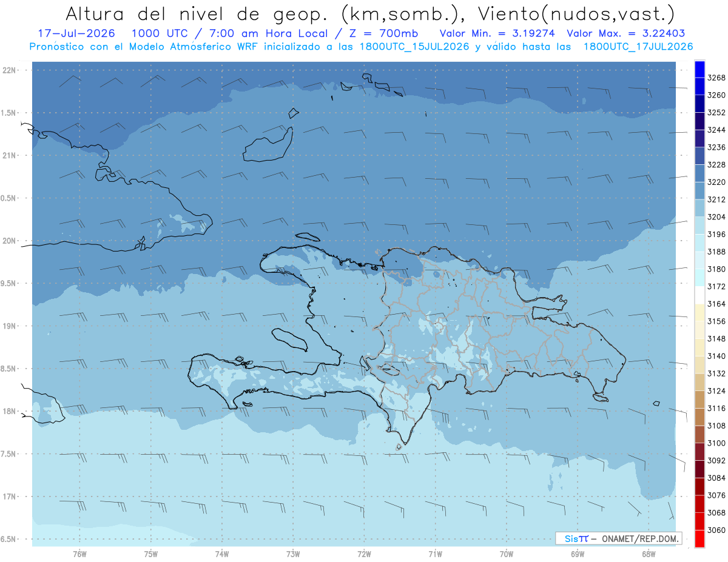Viewport: 728px width, 562px height.
Task: Click the '70W' longitude label
Action: (x=507, y=554)
